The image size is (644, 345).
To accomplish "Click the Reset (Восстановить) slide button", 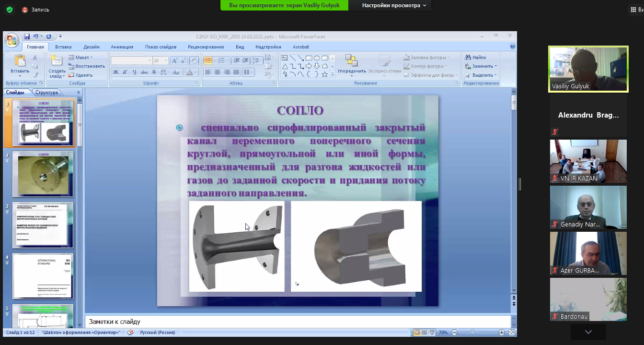I will (x=87, y=66).
